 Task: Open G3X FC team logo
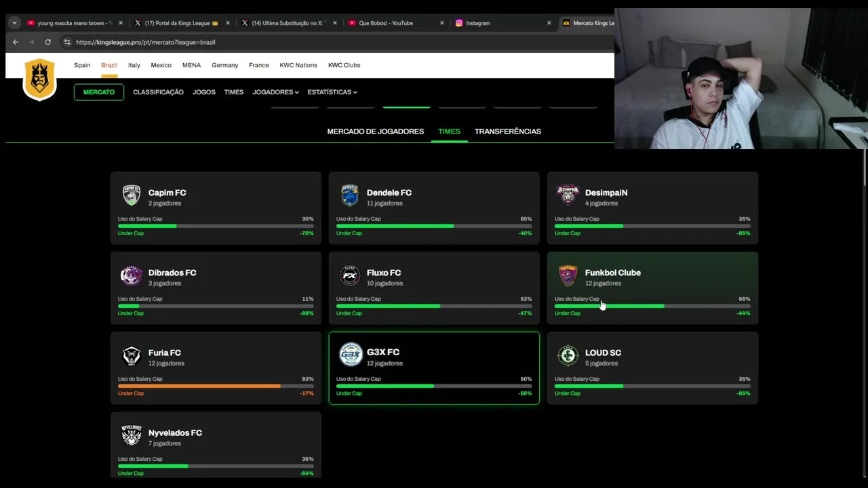(351, 354)
